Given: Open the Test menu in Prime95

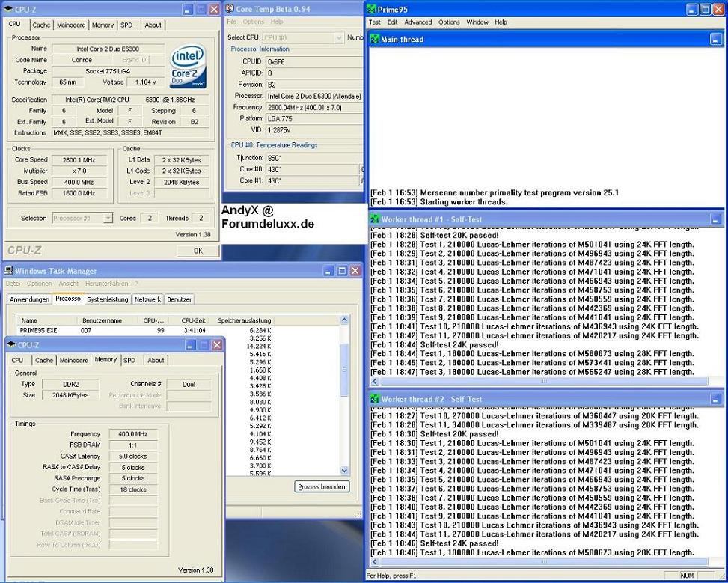Looking at the screenshot, I should (374, 22).
